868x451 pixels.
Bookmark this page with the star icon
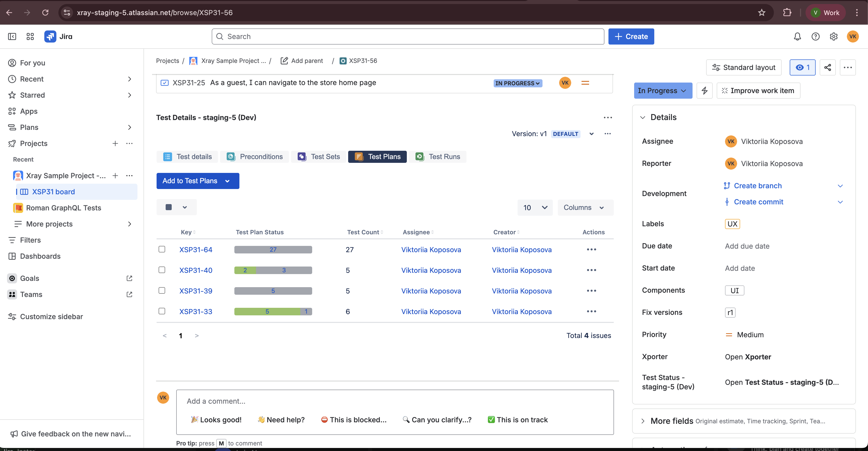762,13
